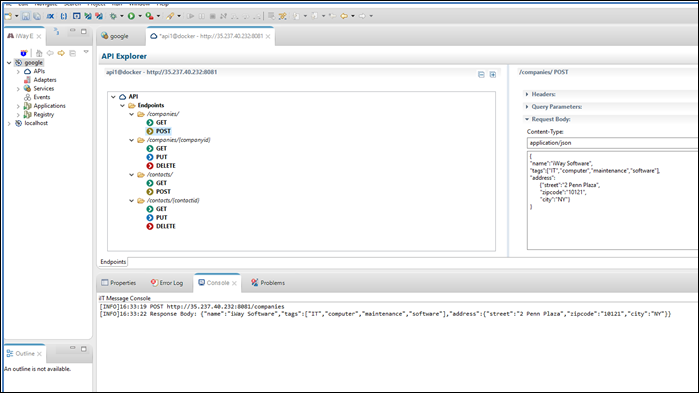Click the yellow Forward arrow in iWay Explorer toolbar
Viewport: 699px width, 393px height.
pyautogui.click(x=61, y=53)
